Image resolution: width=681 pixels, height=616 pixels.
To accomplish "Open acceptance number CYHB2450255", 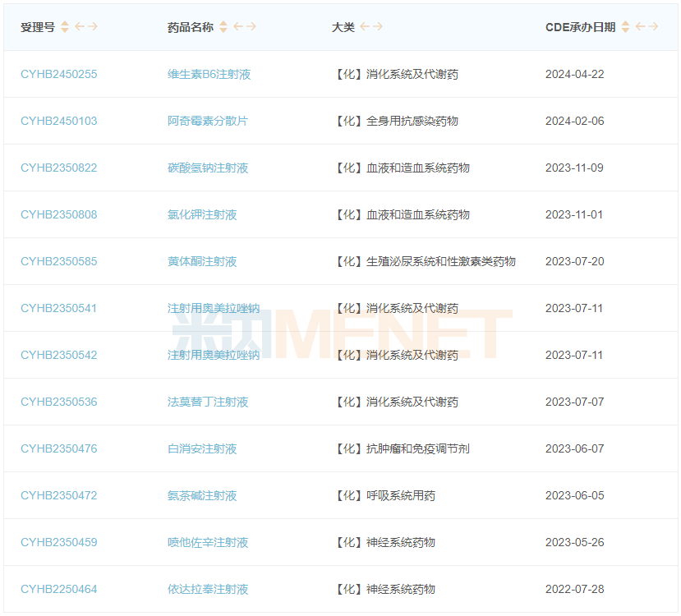I will 59,74.
